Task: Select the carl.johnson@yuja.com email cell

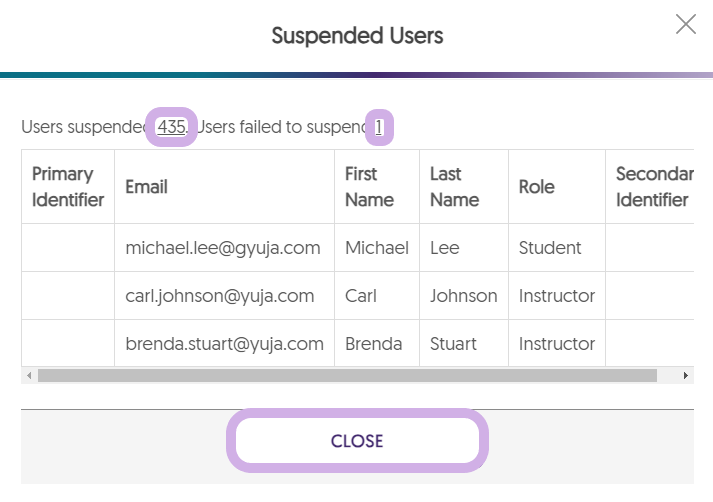Action: (219, 296)
